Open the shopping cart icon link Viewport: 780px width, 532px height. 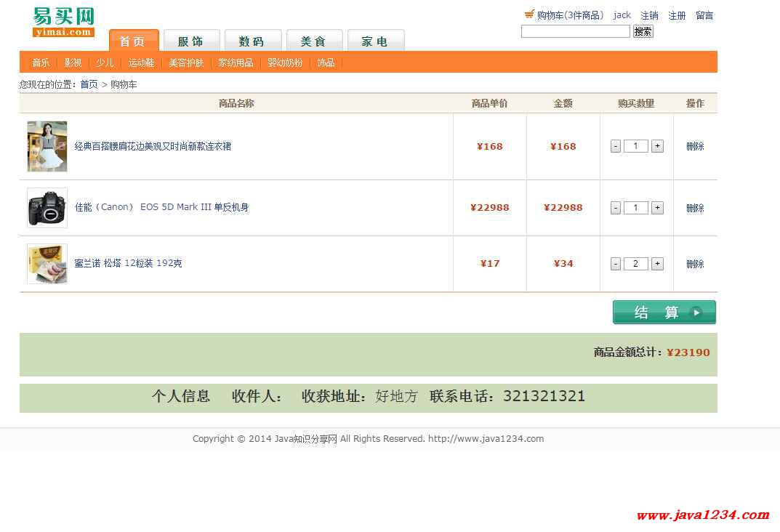click(x=529, y=15)
